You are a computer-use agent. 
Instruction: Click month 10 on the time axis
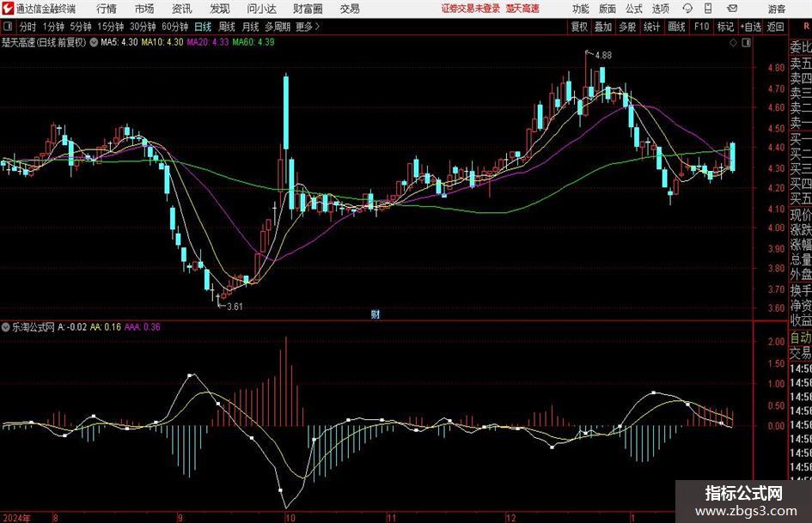pos(290,518)
